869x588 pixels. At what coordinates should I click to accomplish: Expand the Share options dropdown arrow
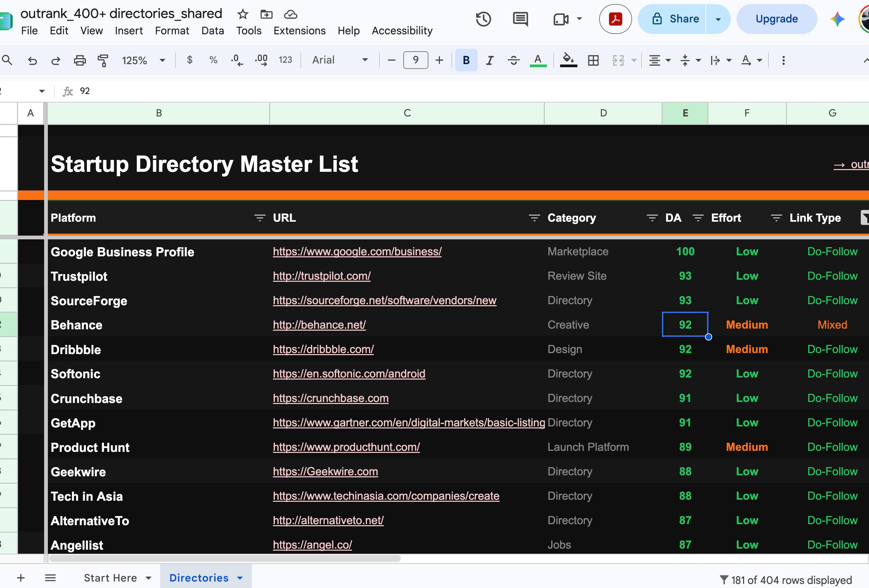point(718,19)
